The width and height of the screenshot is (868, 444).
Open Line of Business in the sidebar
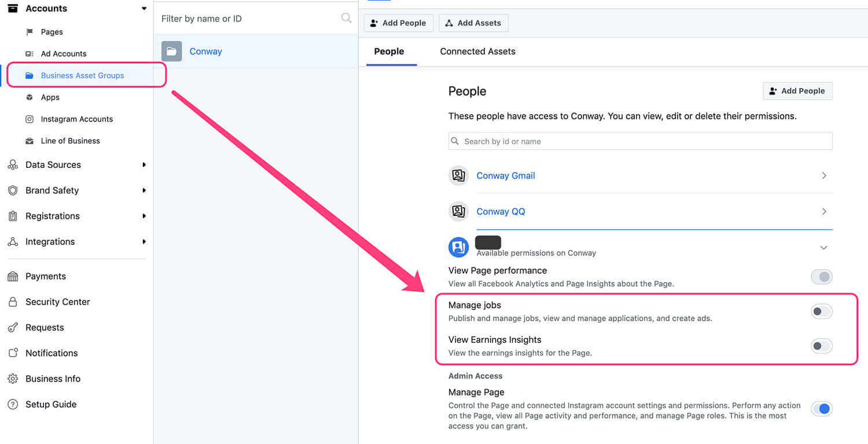coord(70,141)
